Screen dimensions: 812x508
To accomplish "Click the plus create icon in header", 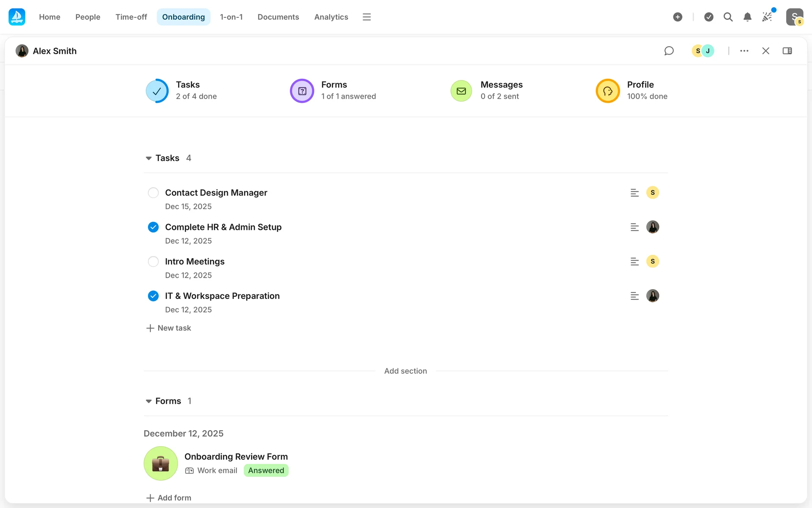I will pos(678,17).
